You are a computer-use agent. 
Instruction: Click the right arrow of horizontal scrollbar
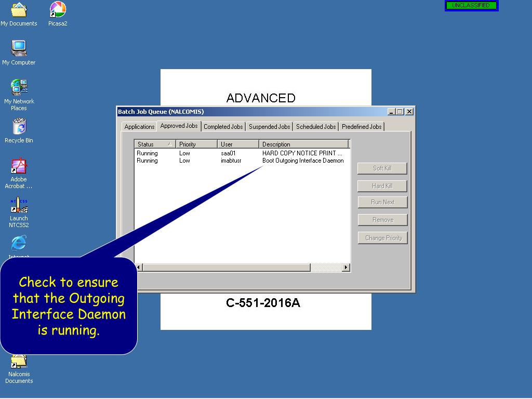point(345,268)
